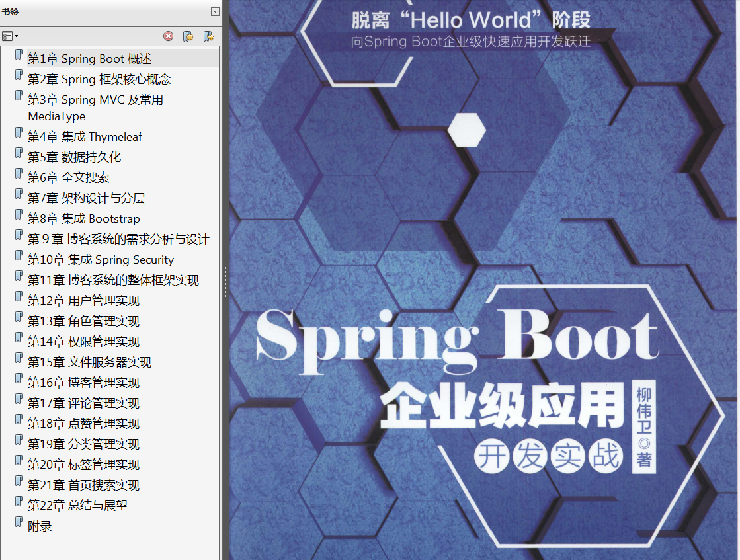Jump to 第20章 标签管理实现
740x560 pixels.
[83, 465]
